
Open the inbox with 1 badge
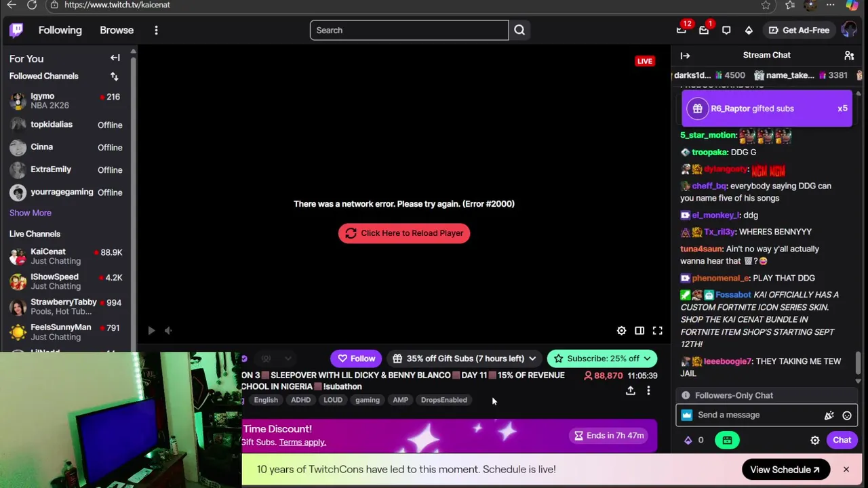coord(705,29)
